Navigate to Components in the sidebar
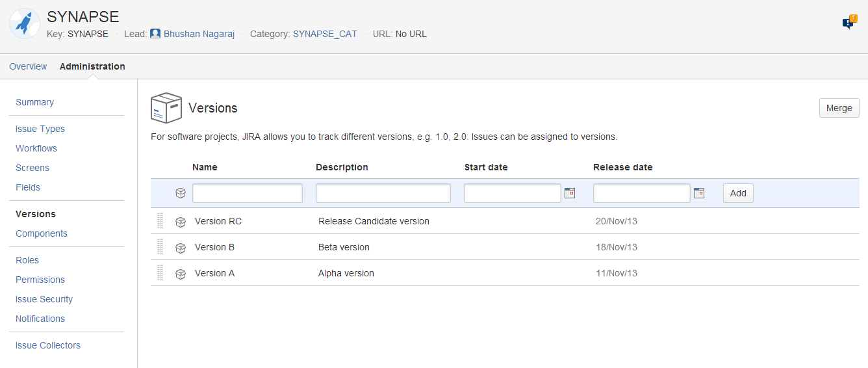 (42, 233)
